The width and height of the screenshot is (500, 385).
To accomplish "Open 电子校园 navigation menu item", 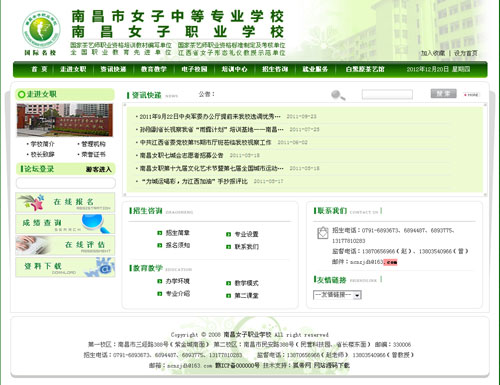I will (x=194, y=69).
